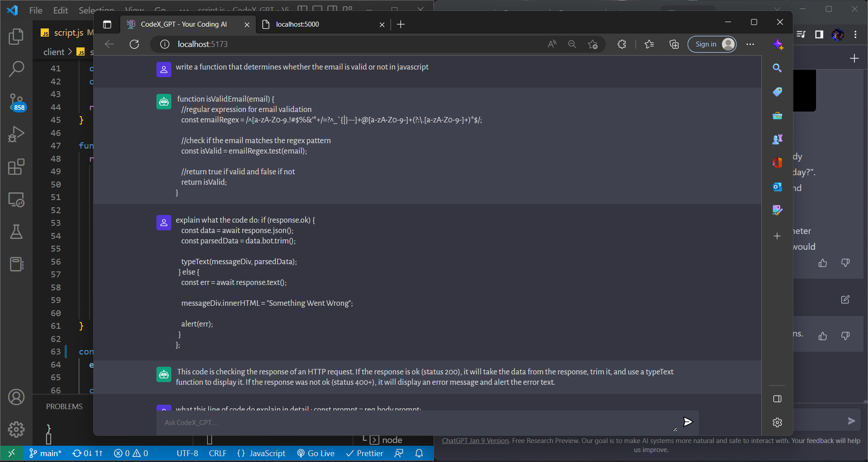
Task: Open the CRLF line ending selector
Action: pyautogui.click(x=217, y=453)
